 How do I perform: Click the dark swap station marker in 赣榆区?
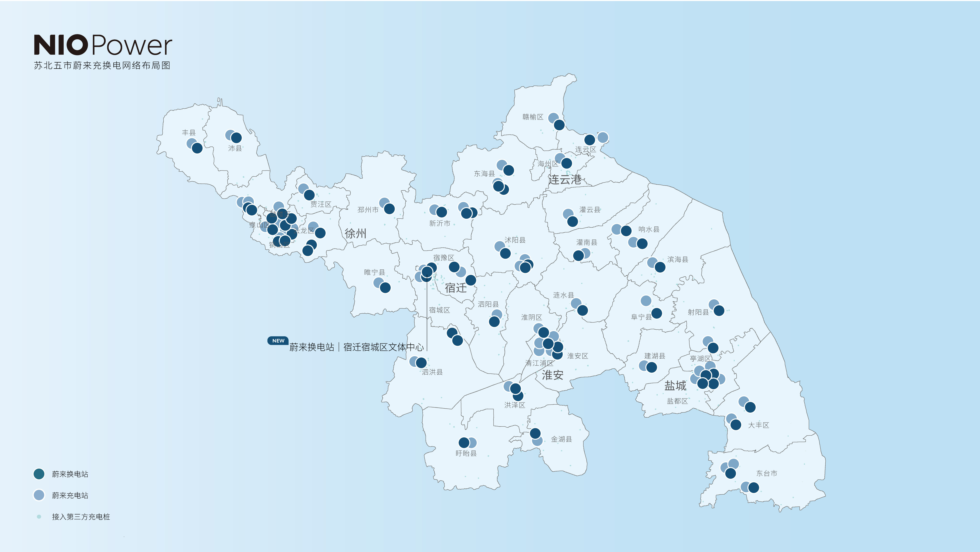click(559, 125)
